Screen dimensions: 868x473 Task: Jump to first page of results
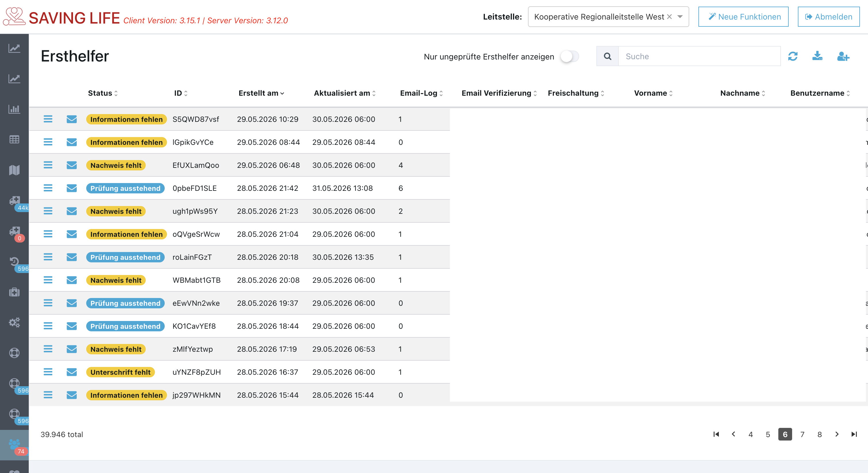716,434
